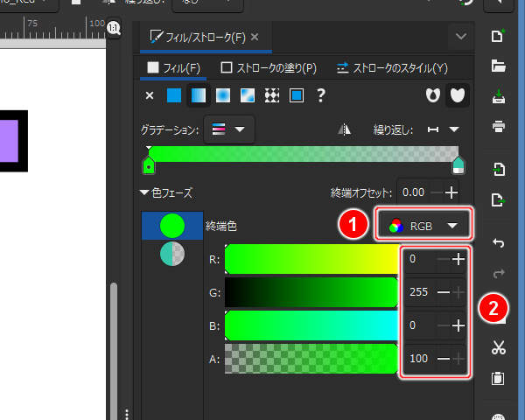The image size is (525, 420).
Task: Click the no paint X icon
Action: point(150,95)
